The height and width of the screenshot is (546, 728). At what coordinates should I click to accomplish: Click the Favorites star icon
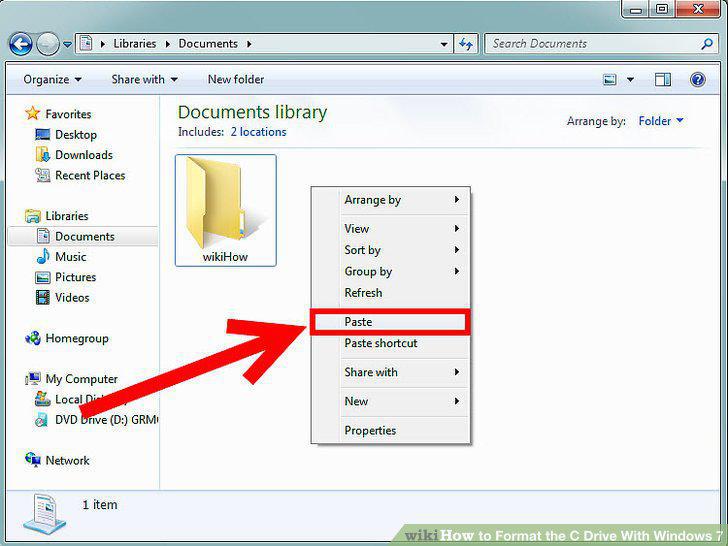click(x=32, y=113)
